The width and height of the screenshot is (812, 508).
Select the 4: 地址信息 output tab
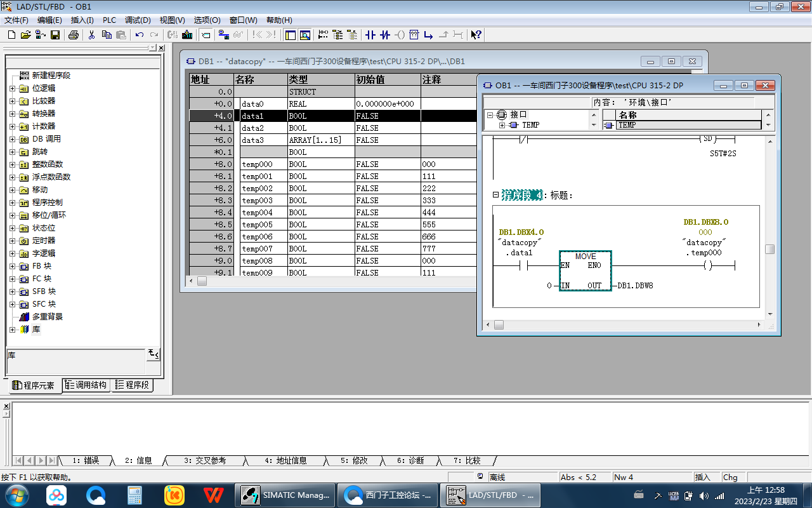coord(285,460)
